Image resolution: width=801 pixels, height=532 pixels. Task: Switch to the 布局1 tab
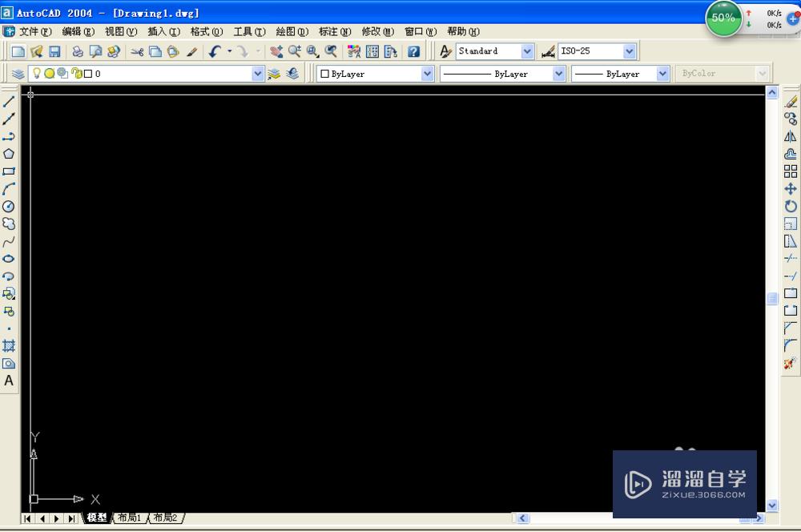coord(128,518)
